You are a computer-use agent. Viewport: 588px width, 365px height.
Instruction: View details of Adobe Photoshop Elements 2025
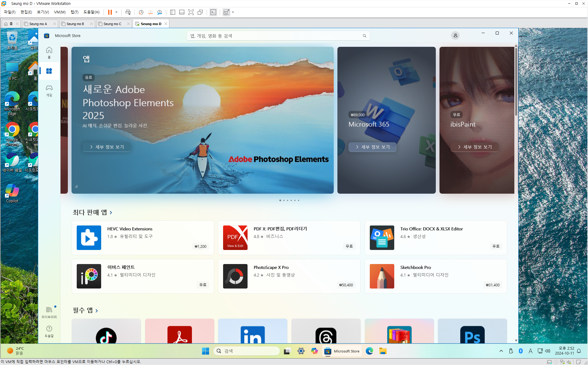(x=107, y=147)
